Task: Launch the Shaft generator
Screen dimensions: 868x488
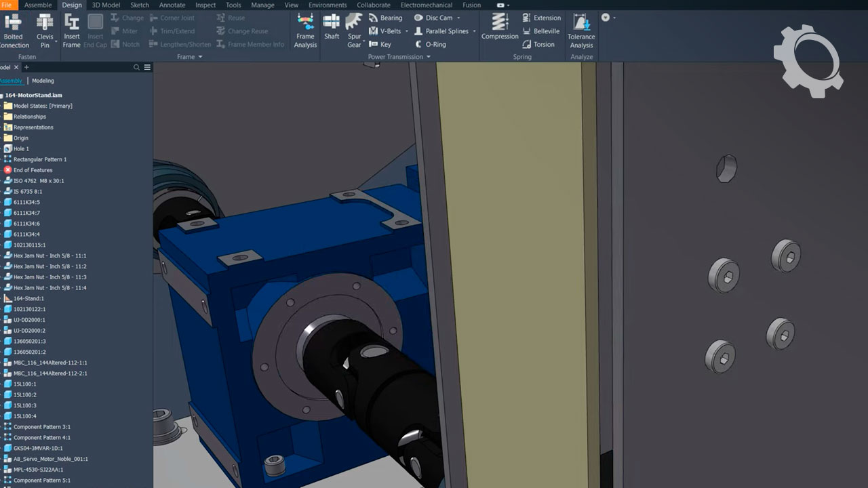Action: 332,27
